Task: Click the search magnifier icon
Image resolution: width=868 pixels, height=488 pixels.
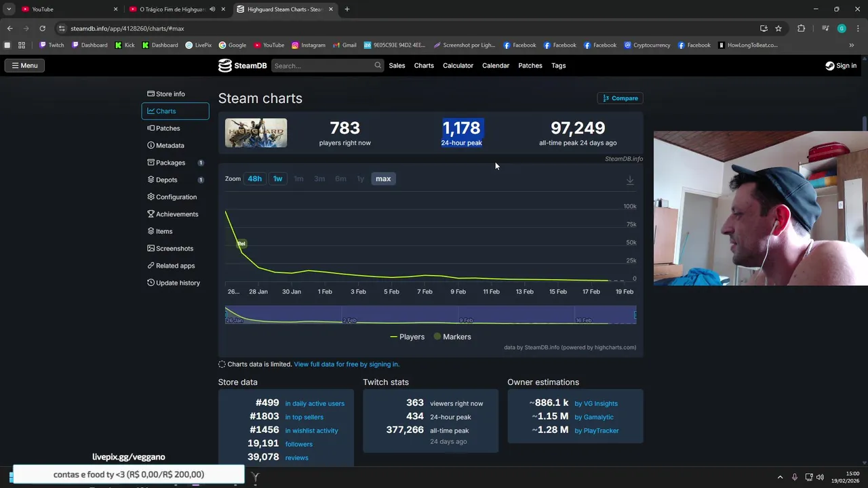Action: point(378,66)
